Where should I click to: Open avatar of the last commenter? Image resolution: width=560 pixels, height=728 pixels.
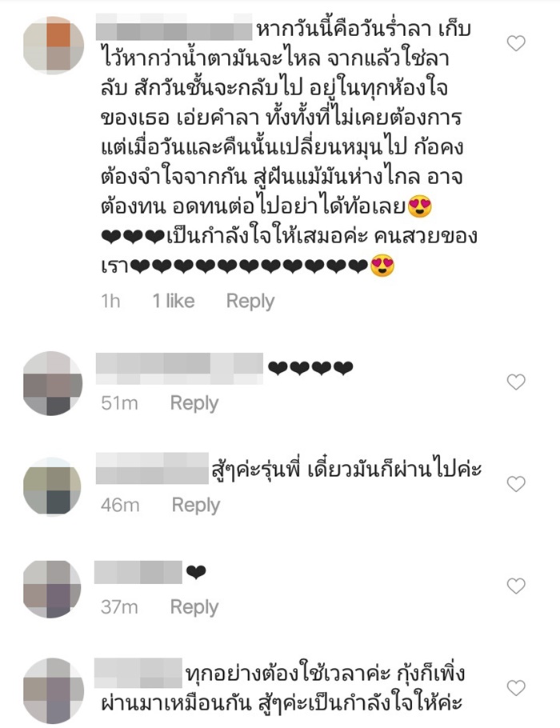pos(54,690)
